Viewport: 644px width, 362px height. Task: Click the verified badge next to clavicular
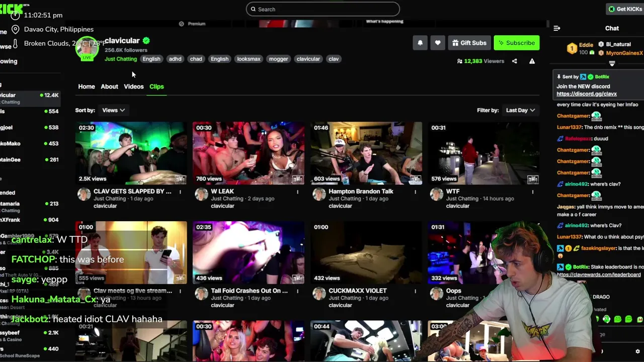146,41
